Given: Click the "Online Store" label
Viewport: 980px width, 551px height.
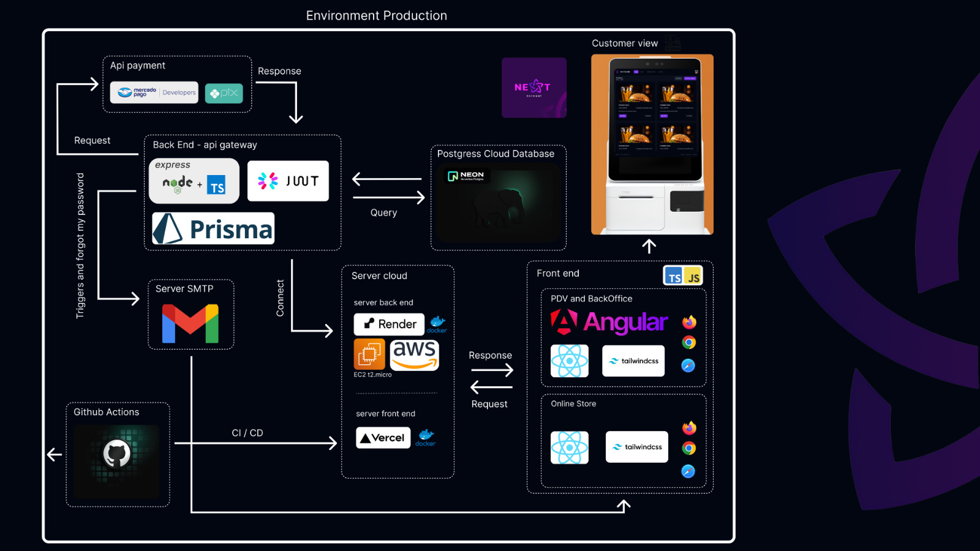Looking at the screenshot, I should pyautogui.click(x=573, y=404).
